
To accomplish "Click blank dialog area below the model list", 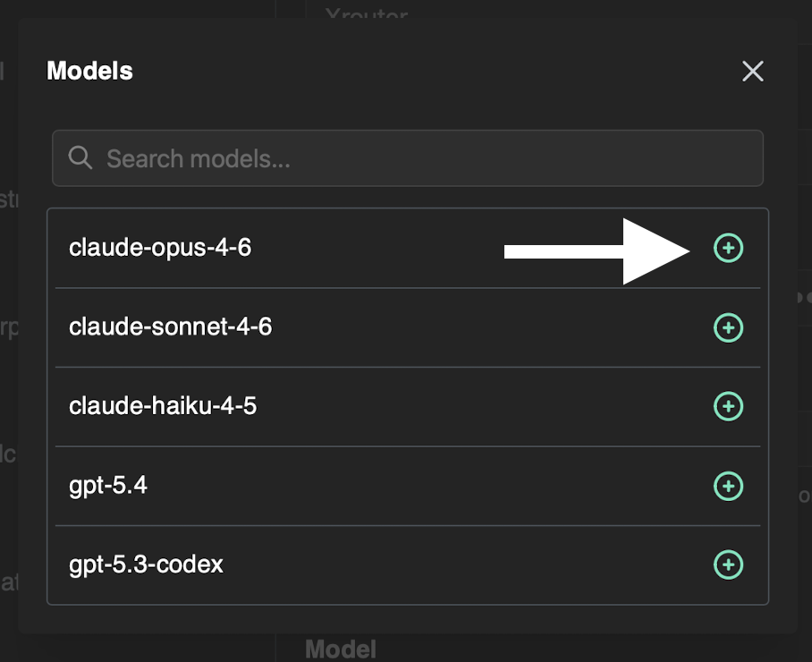I will (x=407, y=620).
